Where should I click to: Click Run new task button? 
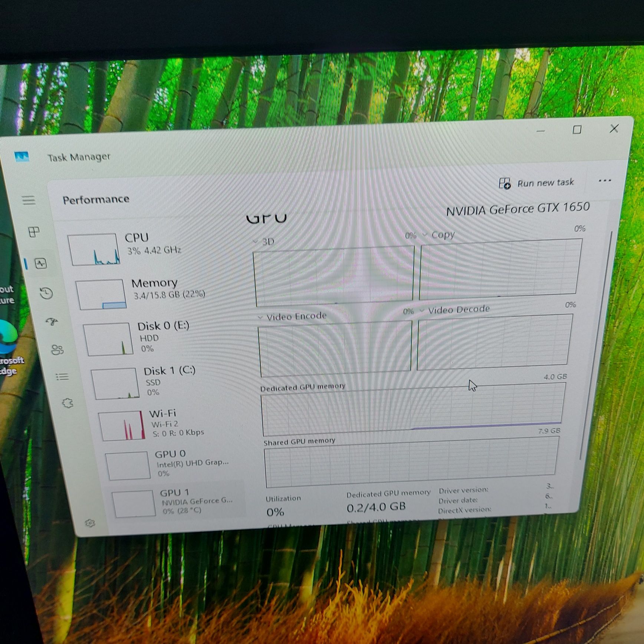pyautogui.click(x=536, y=183)
